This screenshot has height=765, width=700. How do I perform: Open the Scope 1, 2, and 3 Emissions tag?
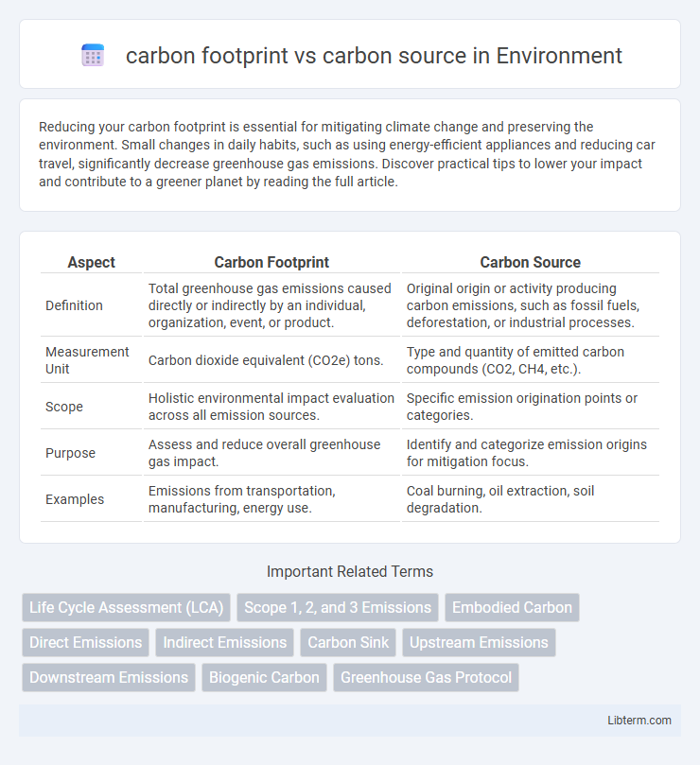click(x=338, y=607)
